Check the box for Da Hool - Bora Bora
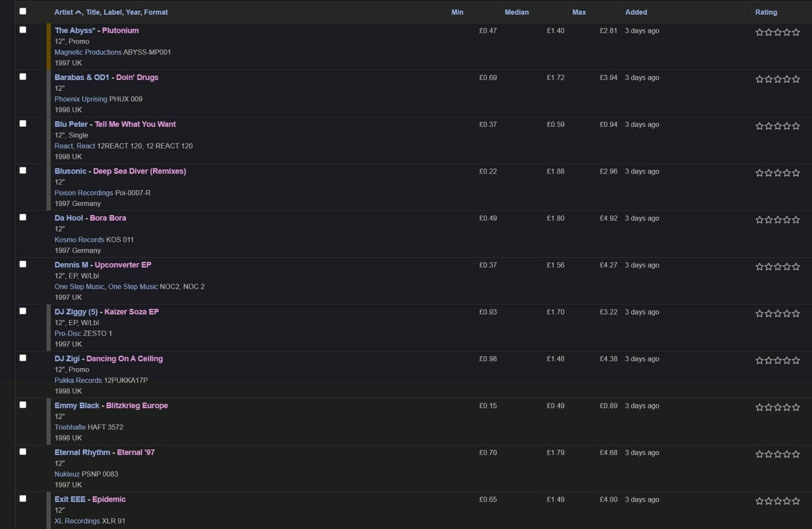 (23, 217)
